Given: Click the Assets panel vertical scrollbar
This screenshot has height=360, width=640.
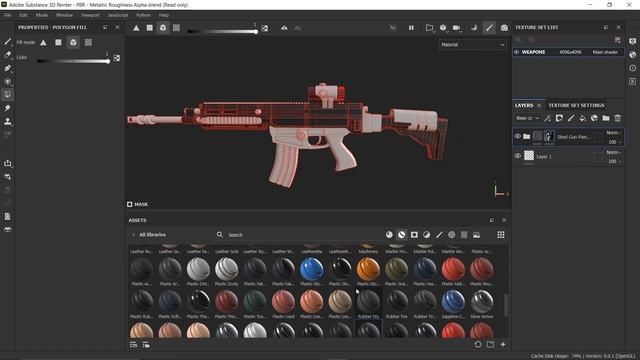Looking at the screenshot, I should click(506, 305).
